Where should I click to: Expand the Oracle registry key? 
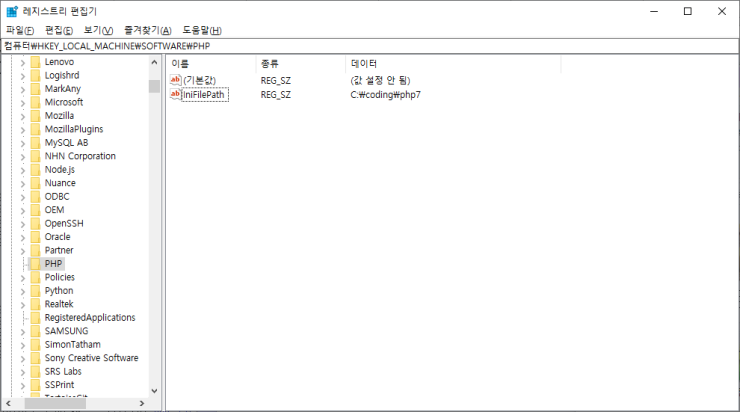tap(22, 237)
